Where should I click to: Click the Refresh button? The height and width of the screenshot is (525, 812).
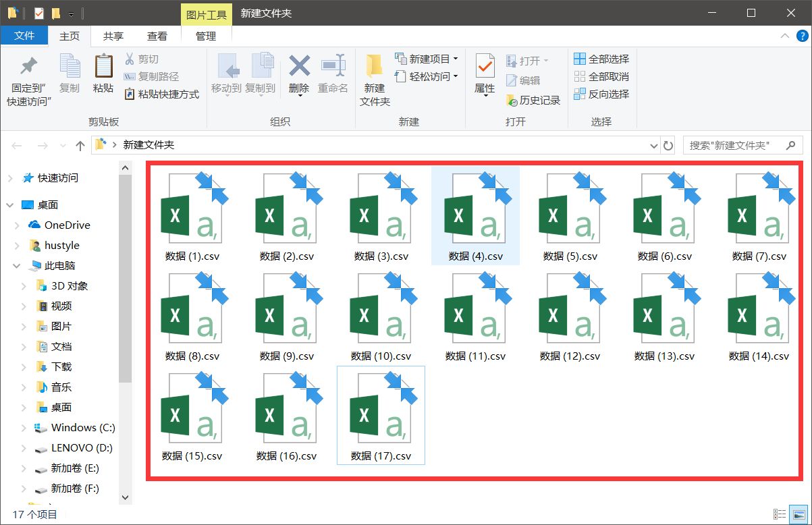pos(668,145)
